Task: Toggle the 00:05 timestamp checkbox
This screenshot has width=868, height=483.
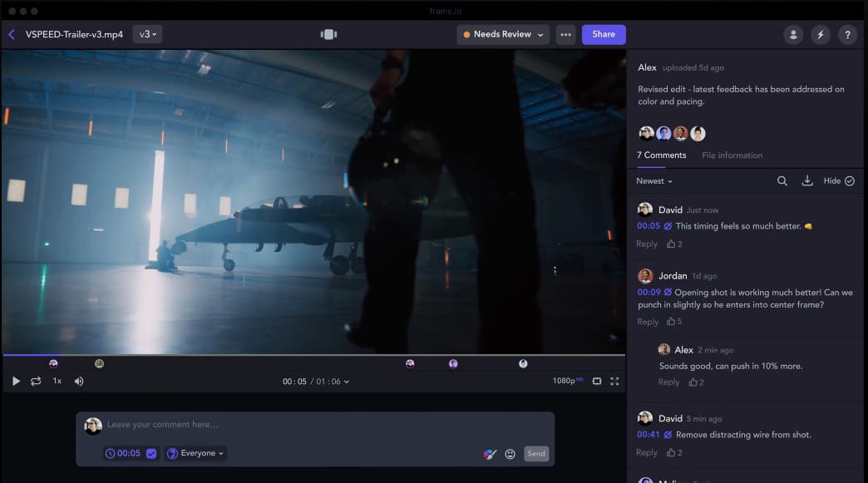Action: click(151, 453)
